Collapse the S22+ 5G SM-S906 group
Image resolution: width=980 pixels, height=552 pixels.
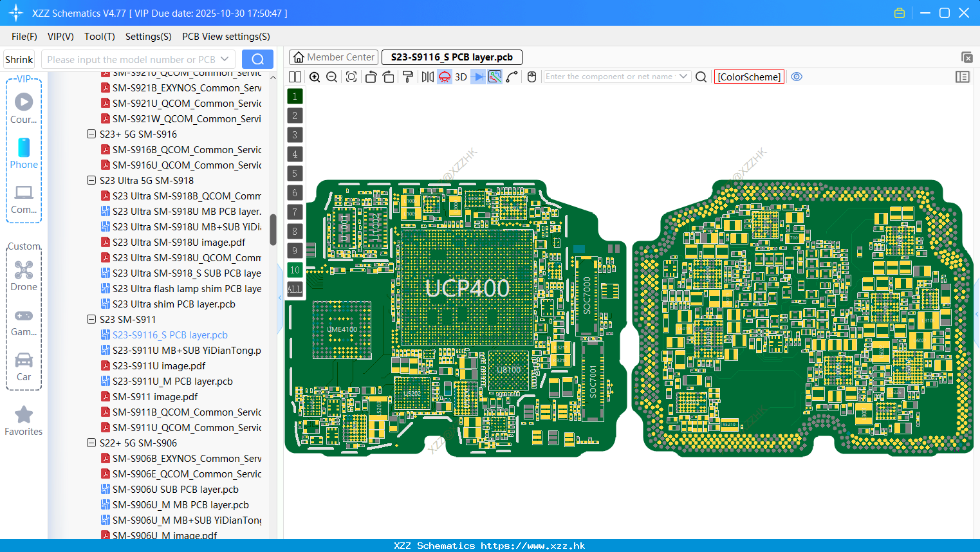[x=91, y=443]
